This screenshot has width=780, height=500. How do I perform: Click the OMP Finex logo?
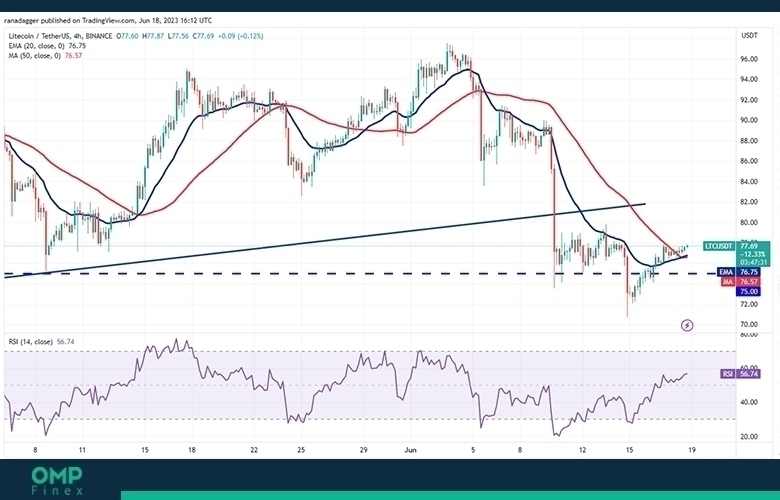tap(57, 481)
